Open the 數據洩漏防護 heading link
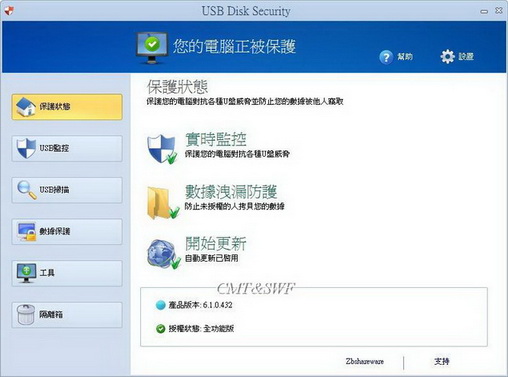 coord(231,192)
